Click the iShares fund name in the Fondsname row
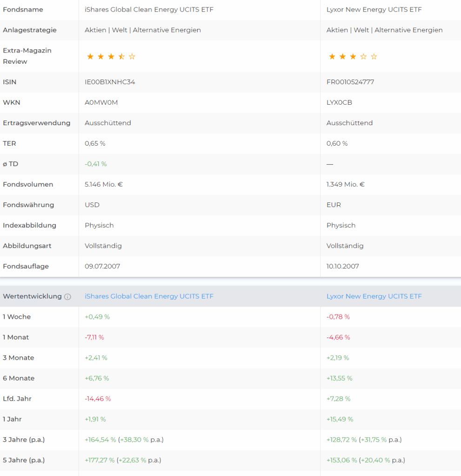461x476 pixels. point(149,9)
